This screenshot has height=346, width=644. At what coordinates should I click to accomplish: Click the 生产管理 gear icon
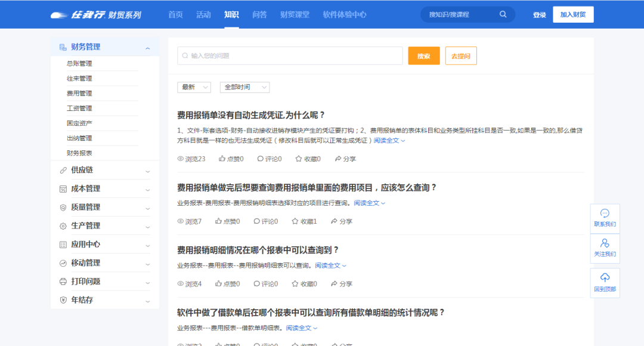(63, 225)
